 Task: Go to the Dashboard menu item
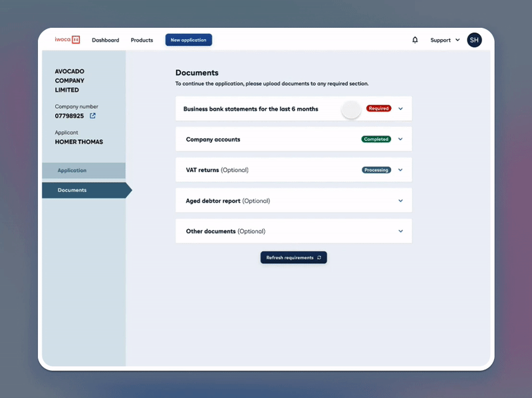point(105,40)
